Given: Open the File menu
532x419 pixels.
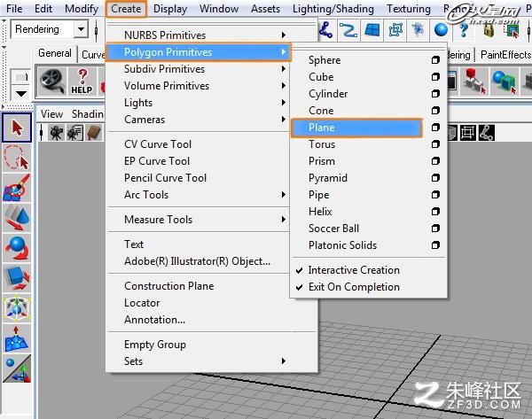Looking at the screenshot, I should 14,9.
